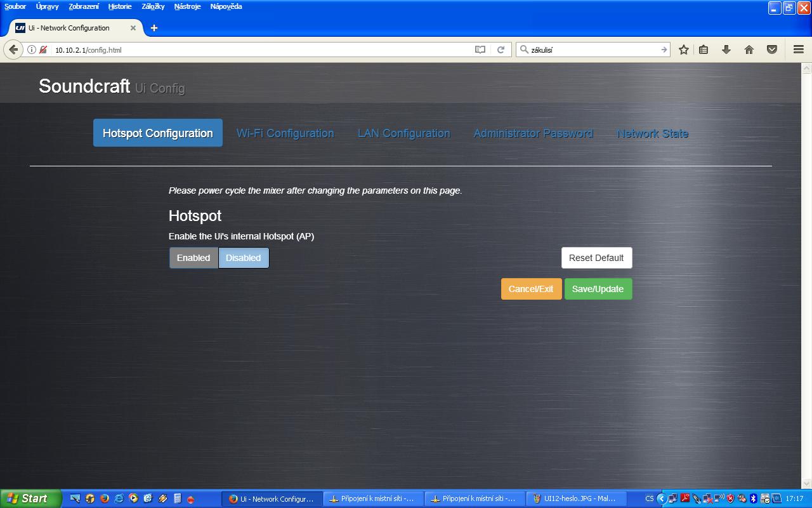Screen dimensions: 812x508
Task: Go to the browser home page icon
Action: coord(749,50)
